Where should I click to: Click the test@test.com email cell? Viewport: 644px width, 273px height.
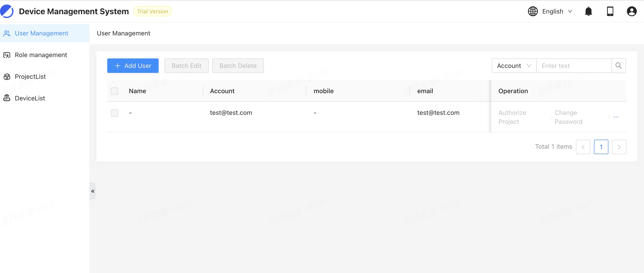[x=438, y=113]
